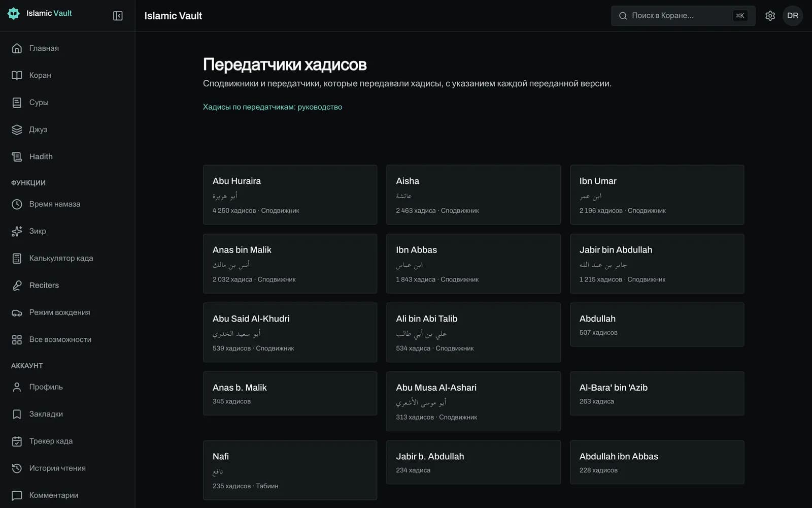The width and height of the screenshot is (812, 508).
Task: Open the DR user avatar menu
Action: click(x=792, y=16)
